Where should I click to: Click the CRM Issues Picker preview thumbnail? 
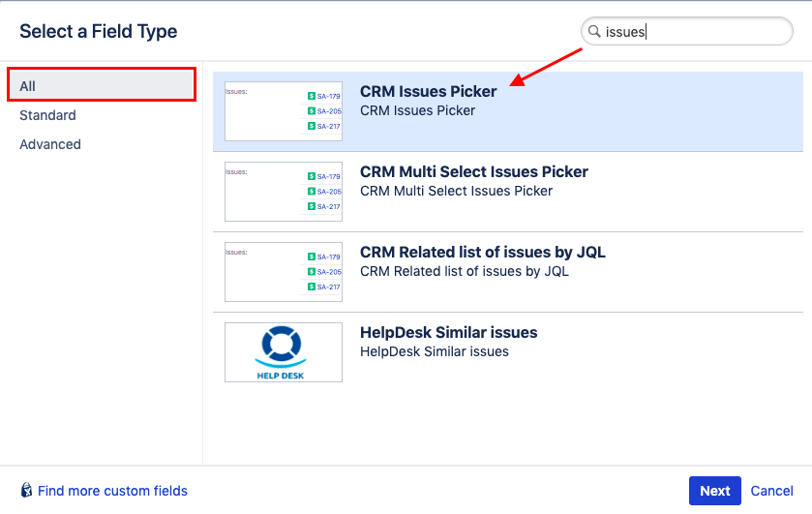point(283,111)
